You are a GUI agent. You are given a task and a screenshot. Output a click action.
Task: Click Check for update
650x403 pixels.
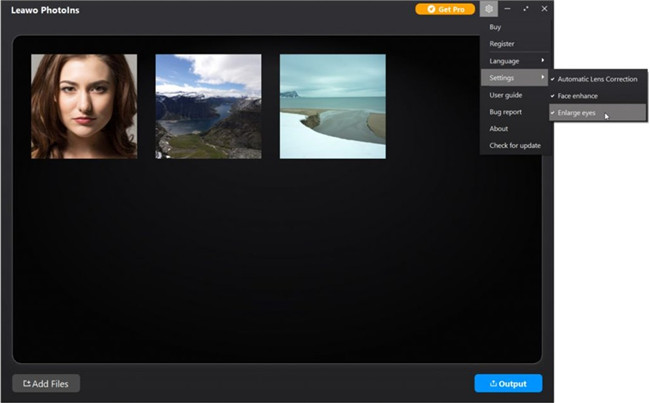point(515,146)
